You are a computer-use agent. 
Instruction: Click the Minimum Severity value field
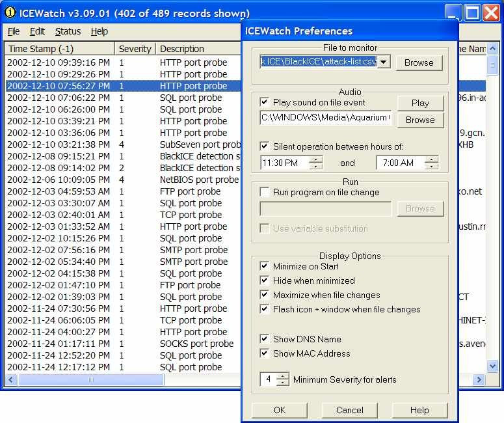click(x=268, y=379)
